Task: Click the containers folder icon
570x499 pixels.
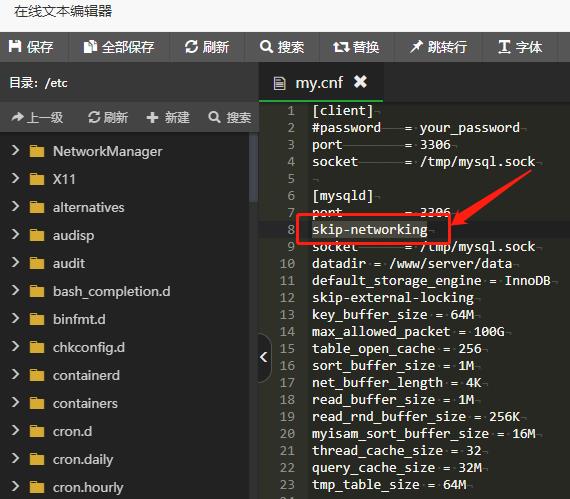Action: click(37, 403)
